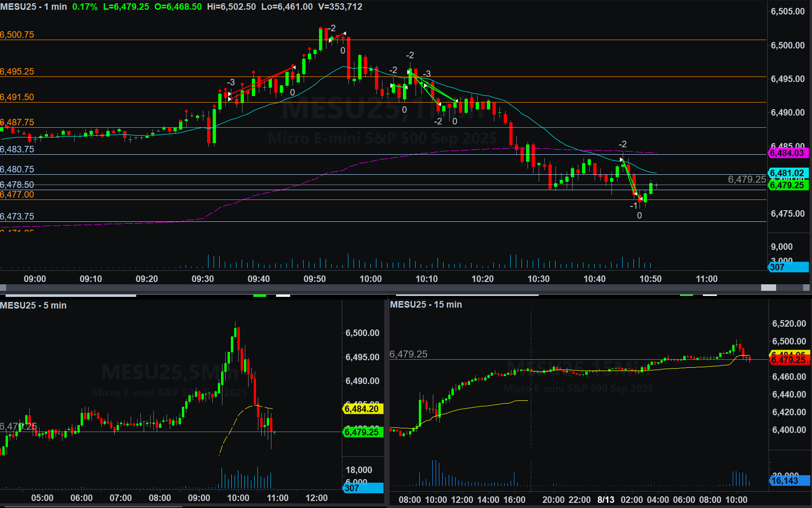Screen dimensions: 812x508
Task: Click the horizontal scrollbar thumb under 1 min chart
Action: pos(768,288)
